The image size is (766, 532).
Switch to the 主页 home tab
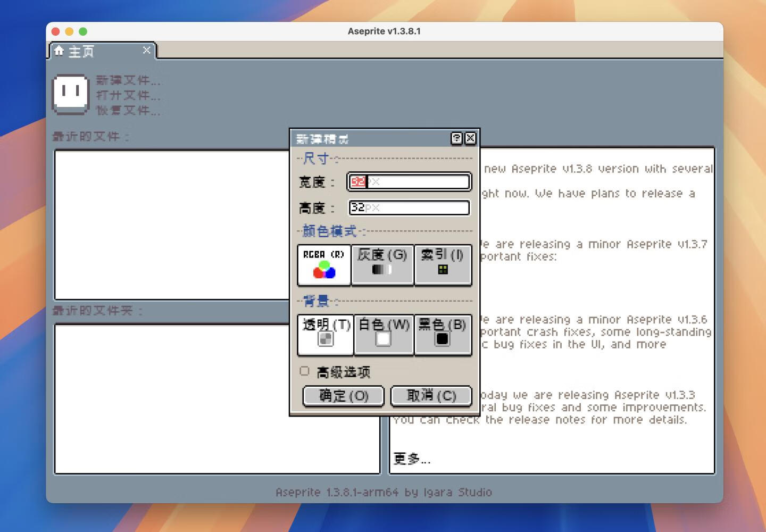coord(102,51)
